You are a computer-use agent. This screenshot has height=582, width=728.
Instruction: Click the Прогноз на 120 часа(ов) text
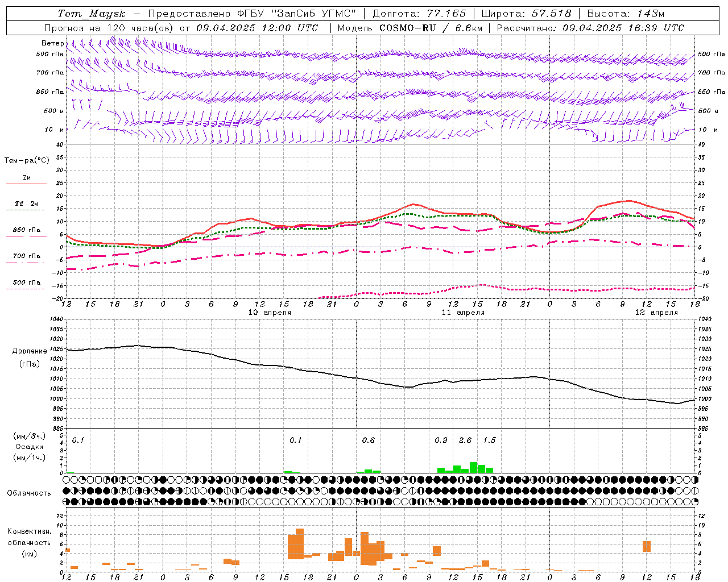point(109,28)
